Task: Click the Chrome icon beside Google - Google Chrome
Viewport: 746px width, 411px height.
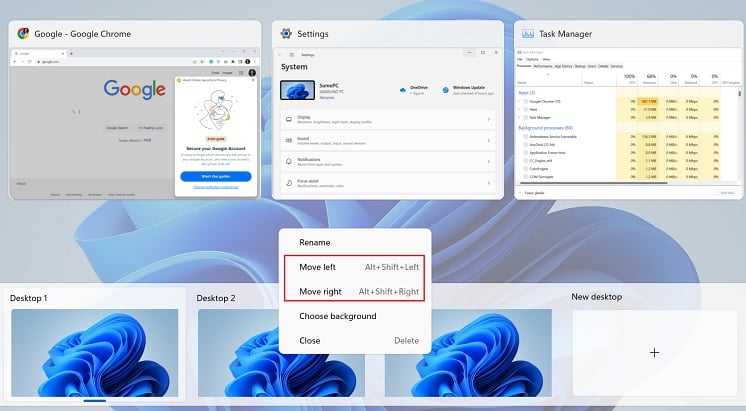Action: [23, 34]
